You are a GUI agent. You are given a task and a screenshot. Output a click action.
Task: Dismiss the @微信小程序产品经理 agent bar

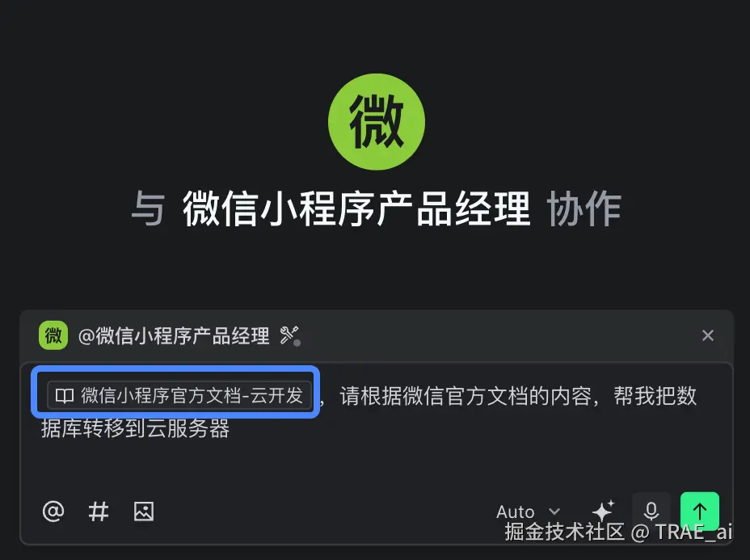708,335
